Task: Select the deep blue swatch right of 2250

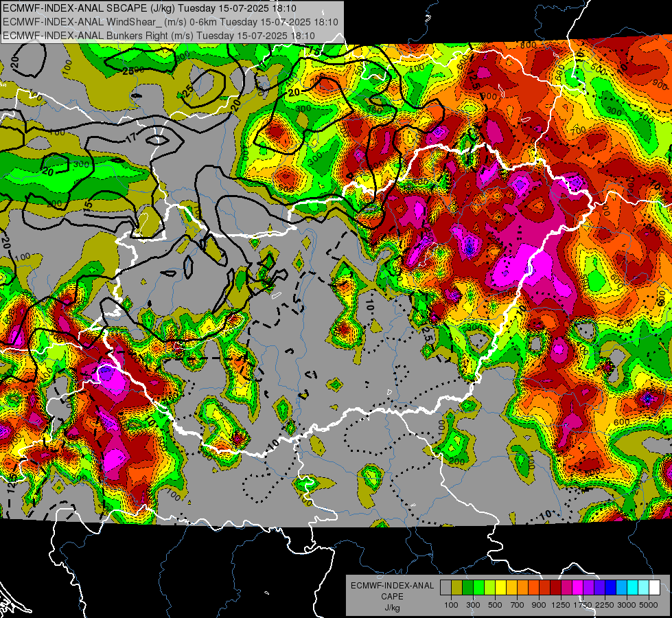Action: pyautogui.click(x=611, y=587)
